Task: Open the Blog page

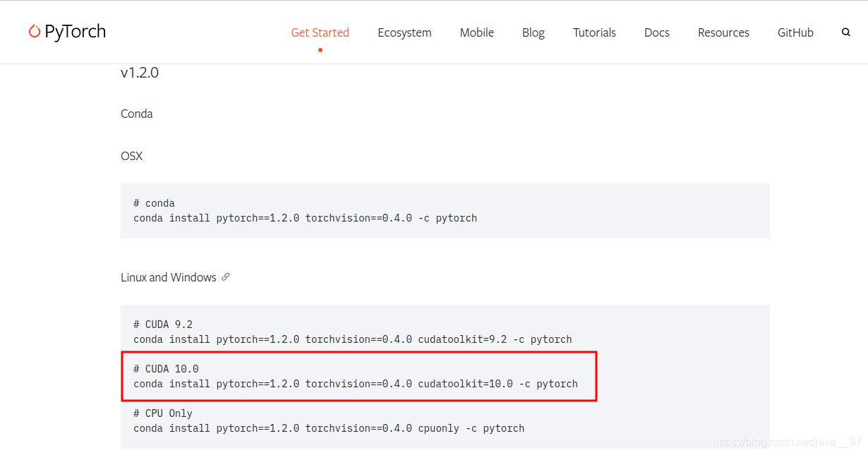Action: pos(534,32)
